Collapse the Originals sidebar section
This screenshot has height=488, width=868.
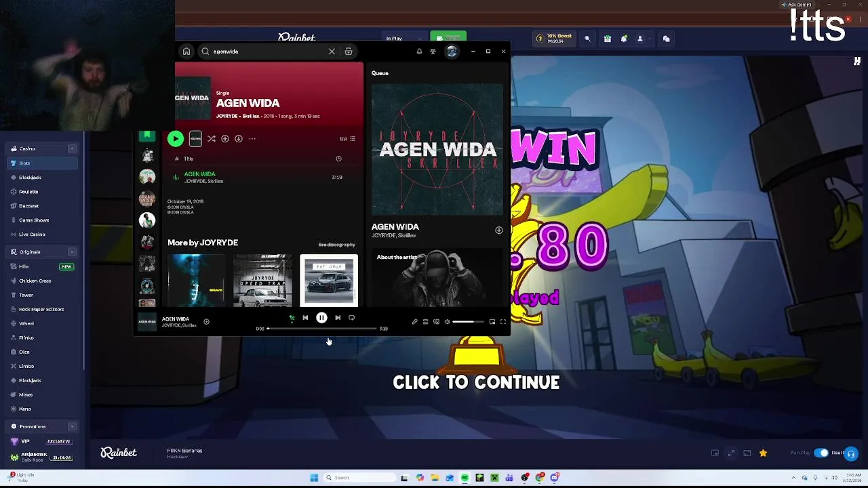point(72,252)
